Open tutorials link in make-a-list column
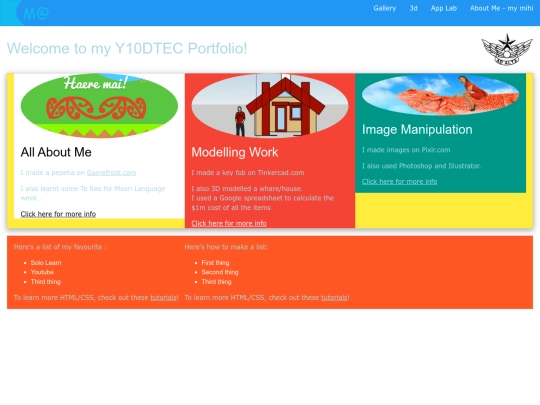The height and width of the screenshot is (405, 540). pyautogui.click(x=334, y=298)
